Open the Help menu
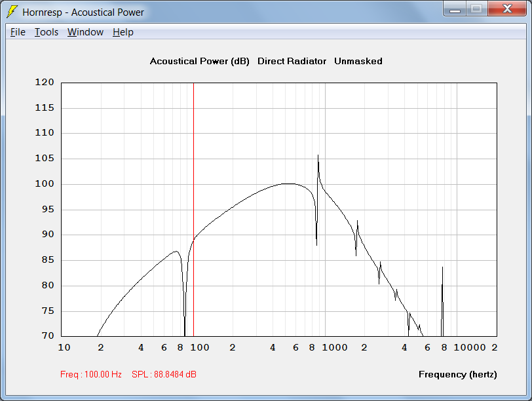This screenshot has height=401, width=532. click(x=123, y=32)
